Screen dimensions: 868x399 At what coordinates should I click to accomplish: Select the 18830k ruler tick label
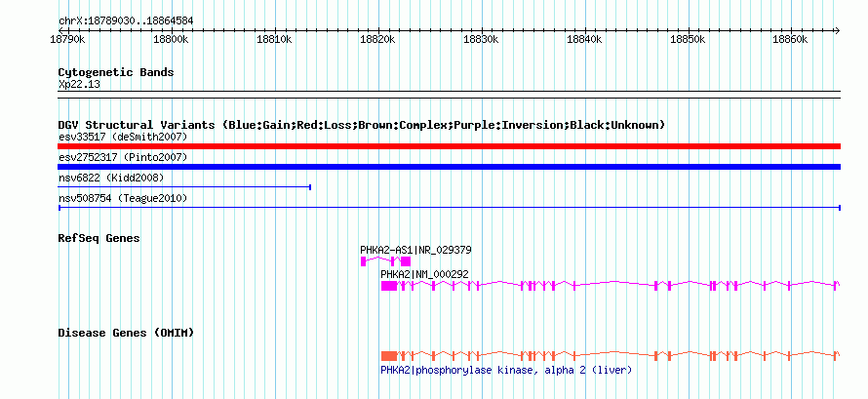click(x=482, y=40)
